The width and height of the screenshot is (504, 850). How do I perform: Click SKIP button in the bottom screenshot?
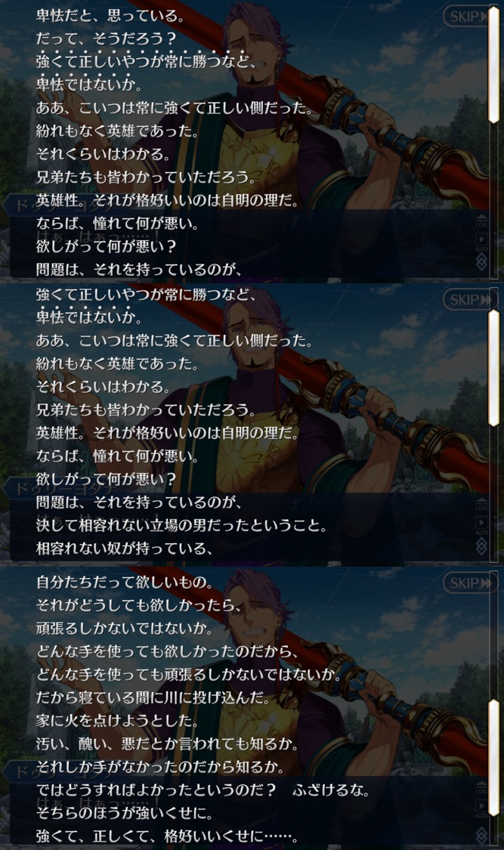pyautogui.click(x=469, y=583)
